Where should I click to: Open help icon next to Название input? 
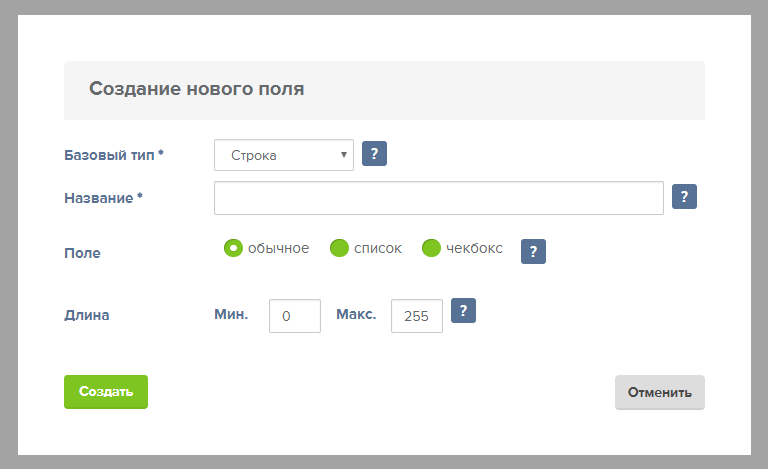click(x=684, y=197)
